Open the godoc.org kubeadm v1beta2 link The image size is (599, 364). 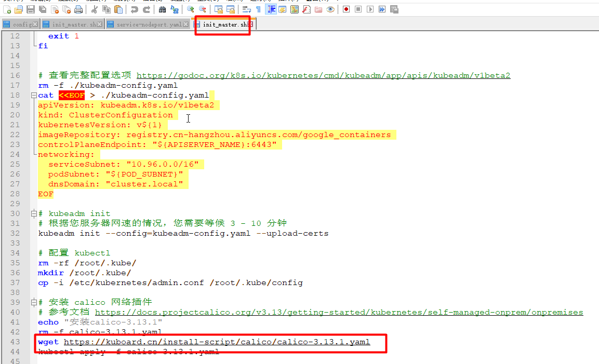[323, 75]
